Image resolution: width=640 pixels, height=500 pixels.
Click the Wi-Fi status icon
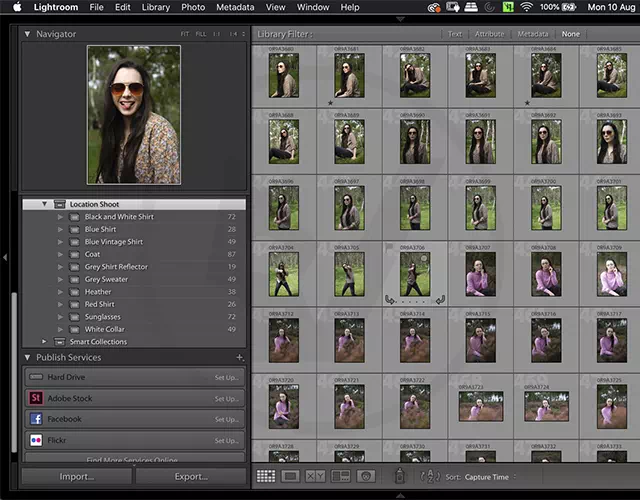coord(527,7)
